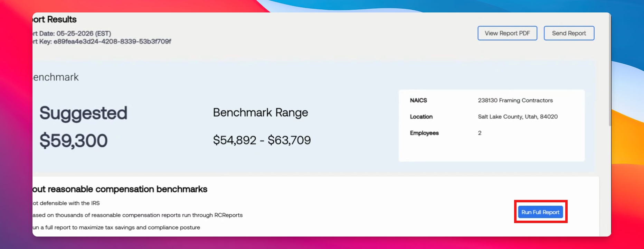644x249 pixels.
Task: Open the View Report PDF button
Action: pos(507,33)
